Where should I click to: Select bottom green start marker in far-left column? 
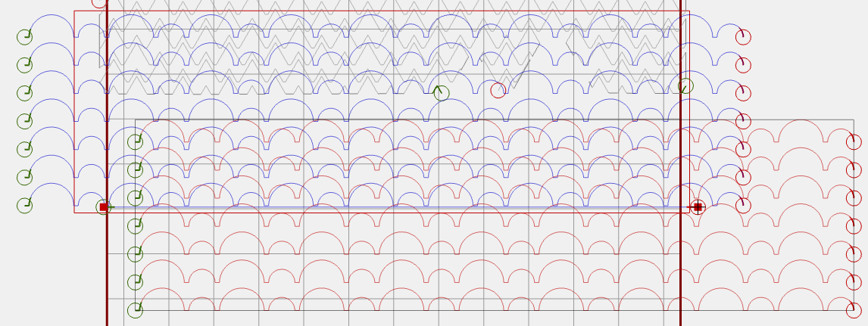click(25, 204)
